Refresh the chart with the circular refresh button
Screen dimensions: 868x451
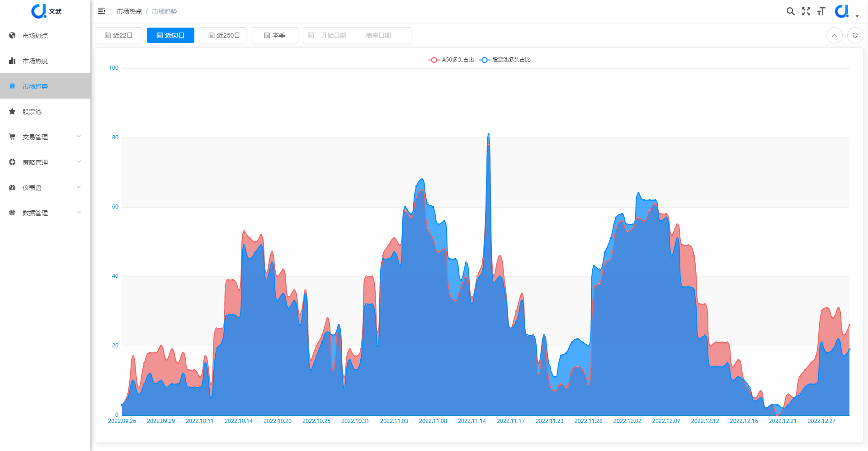coord(855,35)
